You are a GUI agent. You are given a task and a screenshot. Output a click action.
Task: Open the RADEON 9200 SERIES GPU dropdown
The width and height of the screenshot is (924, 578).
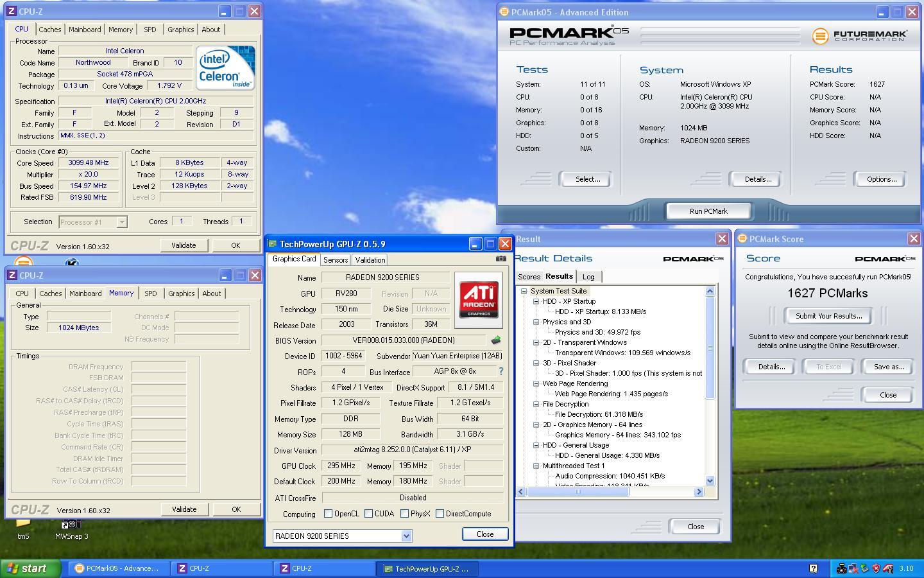tap(406, 536)
